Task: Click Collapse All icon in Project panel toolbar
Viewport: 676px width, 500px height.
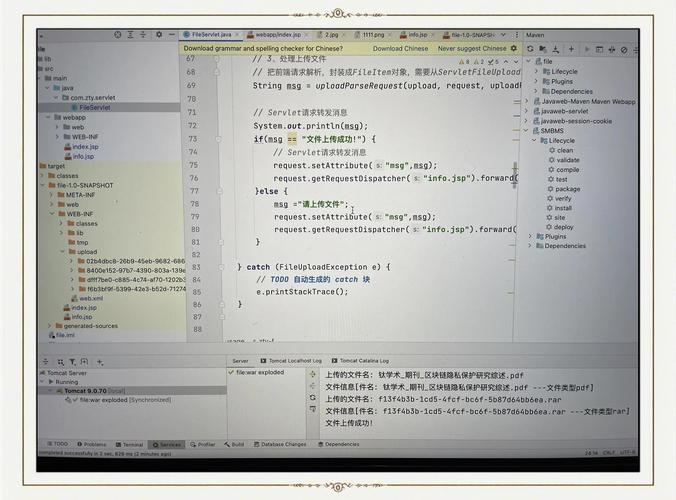Action: 143,35
